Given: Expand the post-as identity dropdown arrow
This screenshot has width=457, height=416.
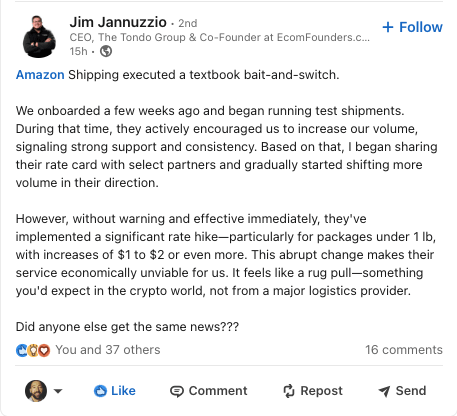Looking at the screenshot, I should 58,391.
